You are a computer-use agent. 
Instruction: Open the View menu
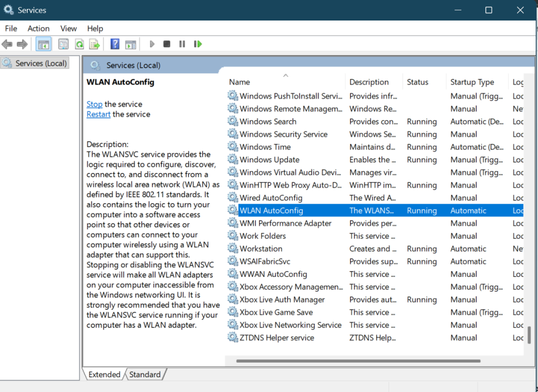(68, 28)
